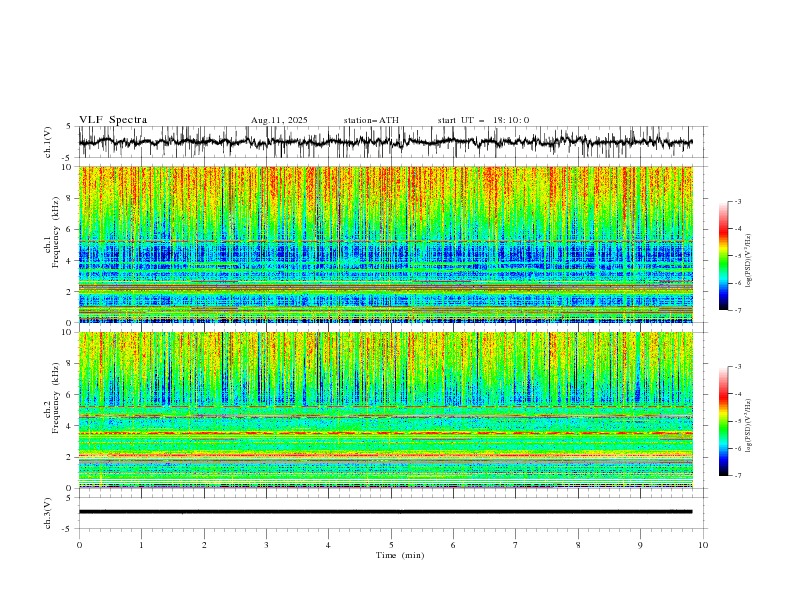Click the "start UT = 18:10:0" header text
The image size is (792, 612).
[483, 120]
